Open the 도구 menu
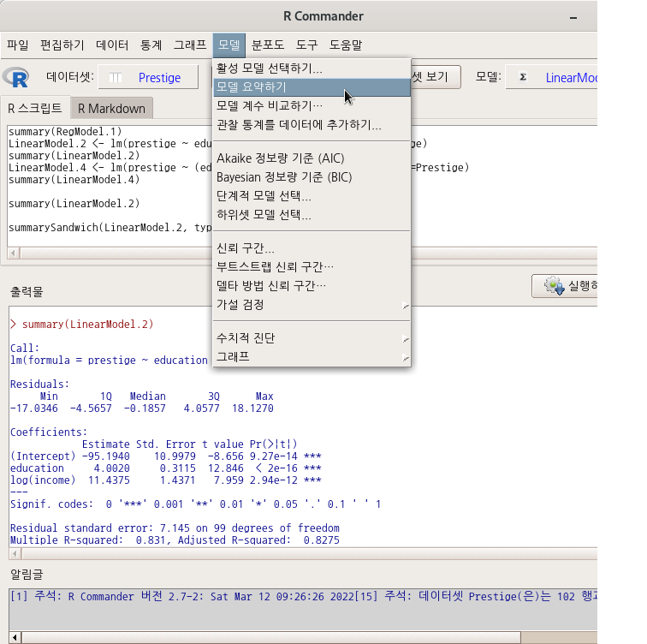Image resolution: width=647 pixels, height=644 pixels. point(306,45)
